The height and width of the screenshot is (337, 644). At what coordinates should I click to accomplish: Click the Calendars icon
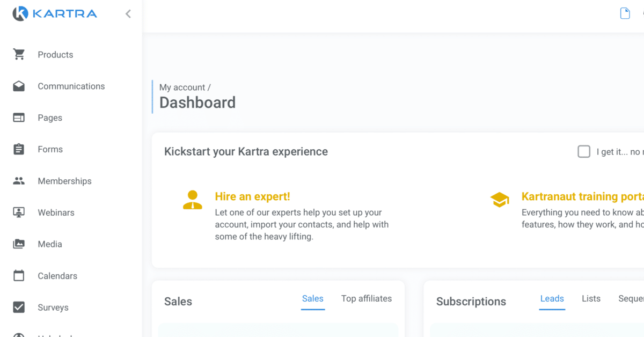point(19,276)
